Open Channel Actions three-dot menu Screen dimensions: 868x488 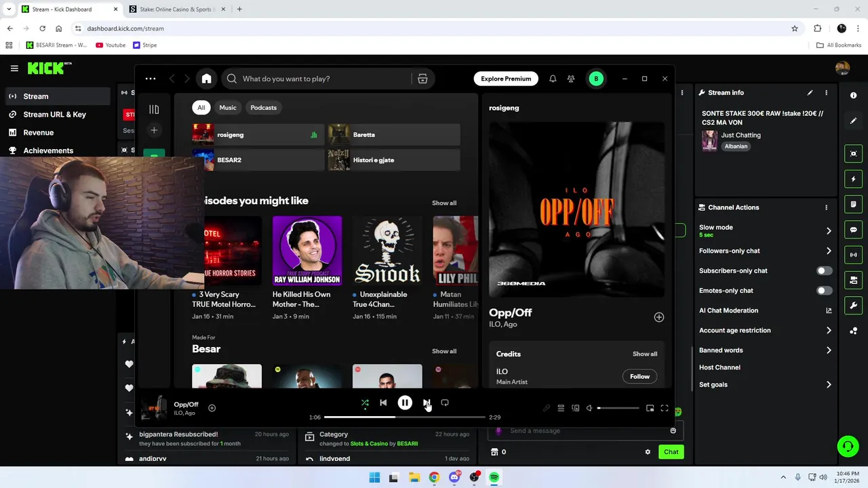826,207
